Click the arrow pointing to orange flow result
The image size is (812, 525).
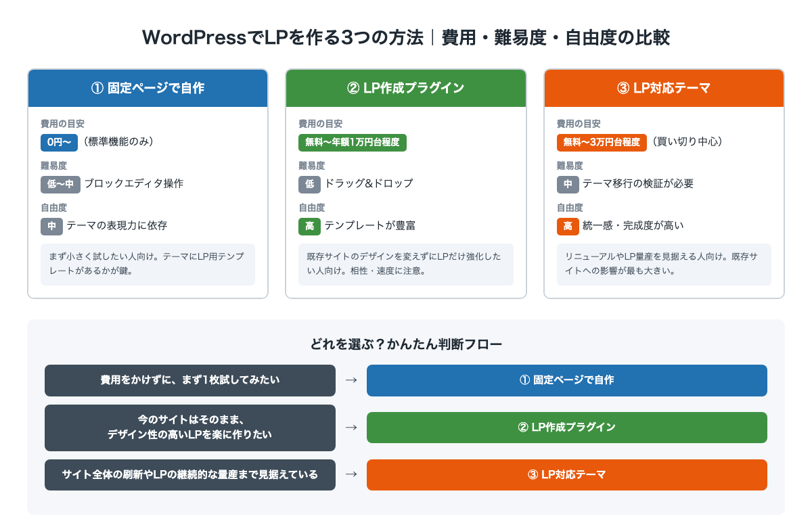pos(351,475)
